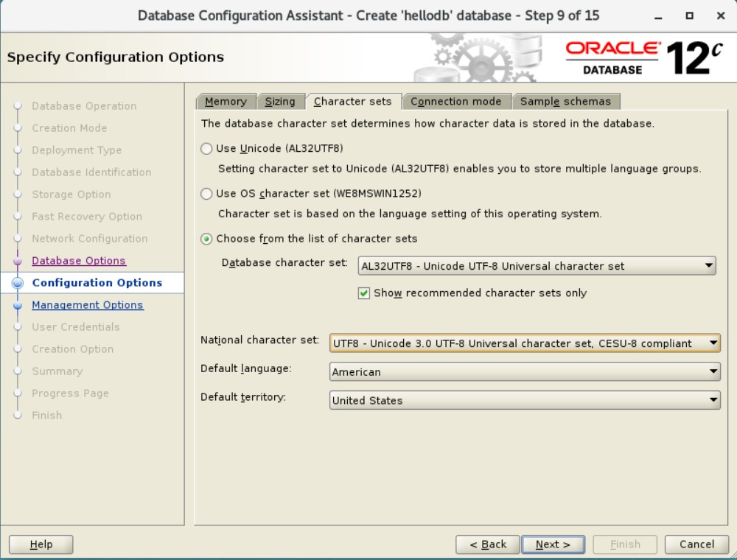Select Choose from the list of character sets

click(206, 239)
